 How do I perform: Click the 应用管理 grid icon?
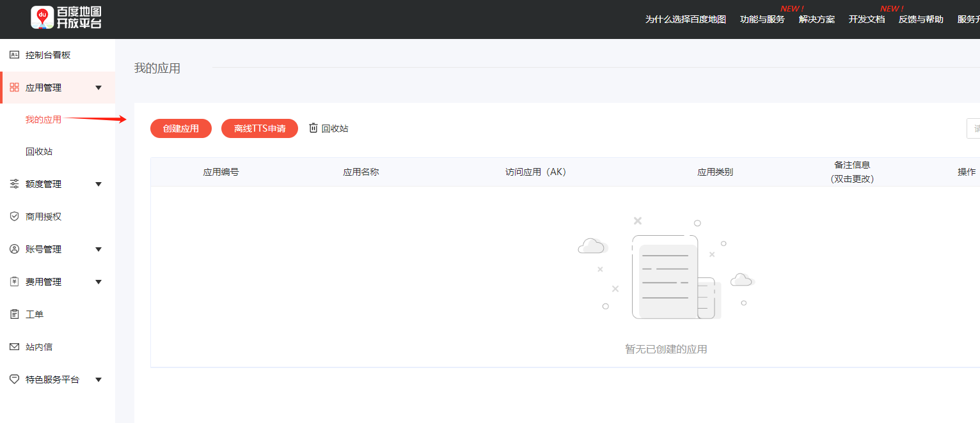tap(14, 88)
